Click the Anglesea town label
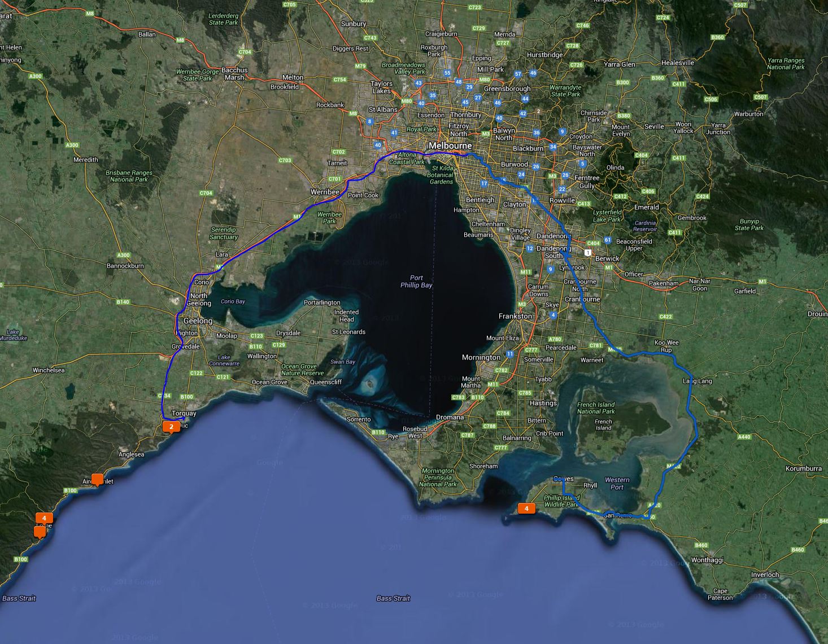 (131, 454)
